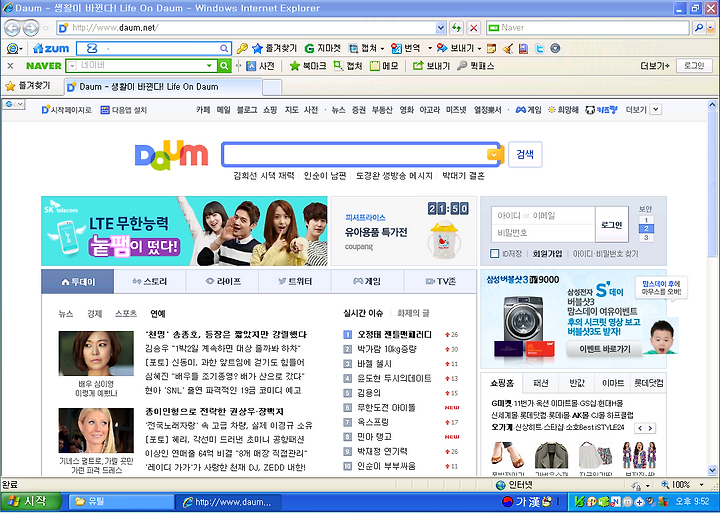
Task: Click the Naver toolbar 로그인 button
Action: (694, 66)
